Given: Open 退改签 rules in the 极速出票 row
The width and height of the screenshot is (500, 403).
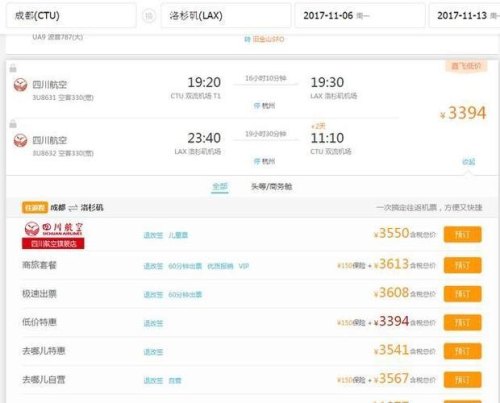Looking at the screenshot, I should click(x=153, y=295).
